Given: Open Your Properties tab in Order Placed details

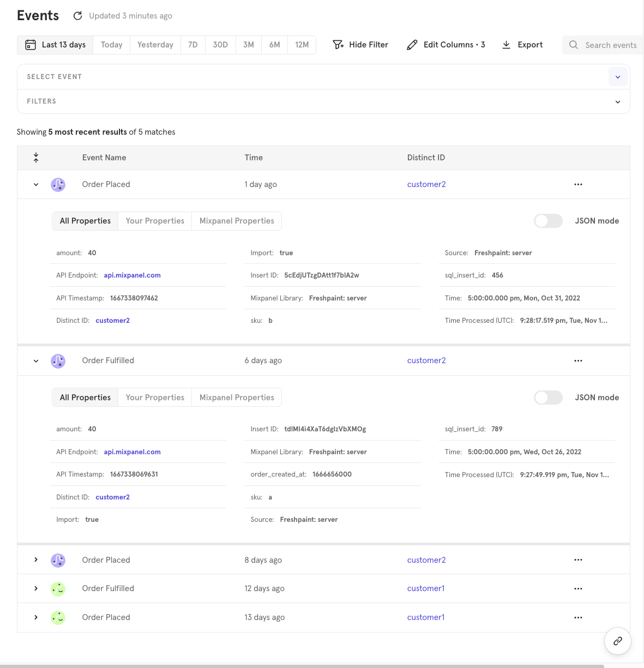Looking at the screenshot, I should (x=155, y=221).
